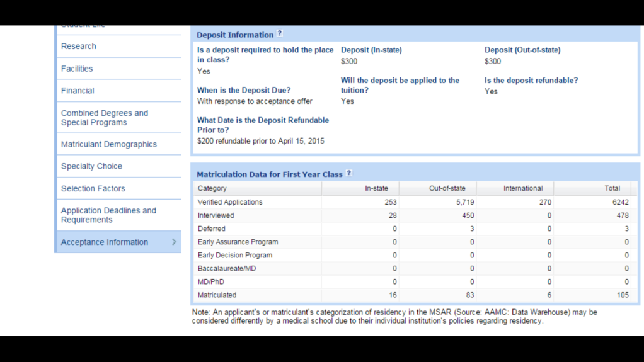Image resolution: width=644 pixels, height=362 pixels.
Task: Click the Deposit (In-state) label
Action: 371,50
